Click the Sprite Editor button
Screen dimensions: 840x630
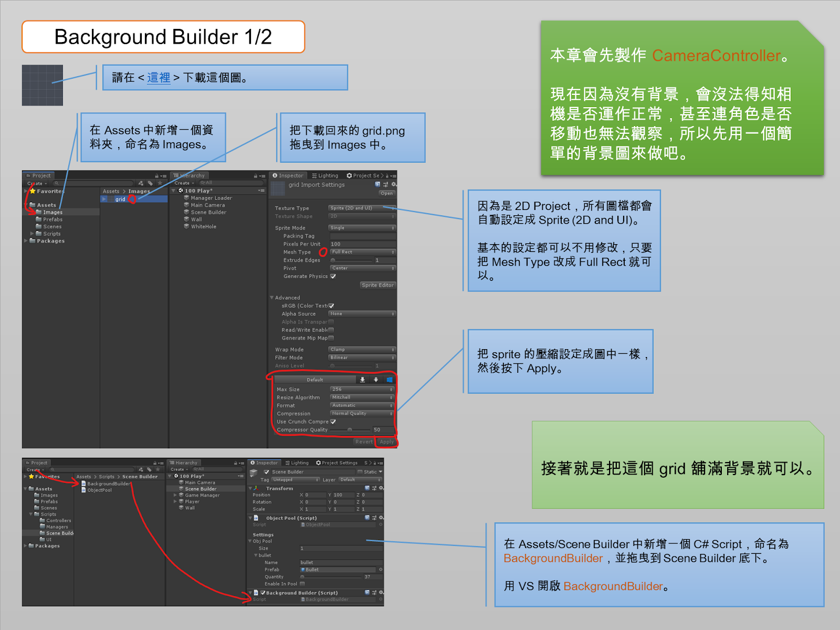click(377, 285)
